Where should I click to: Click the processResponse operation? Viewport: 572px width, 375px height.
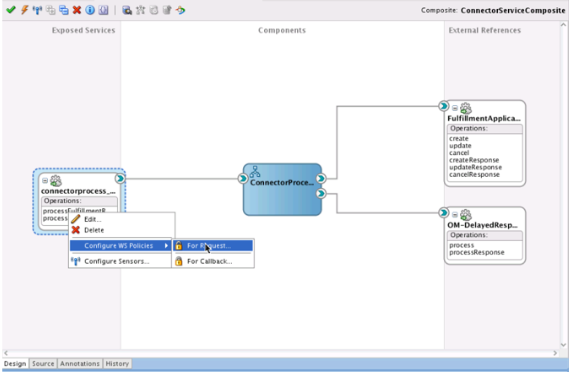click(x=476, y=252)
